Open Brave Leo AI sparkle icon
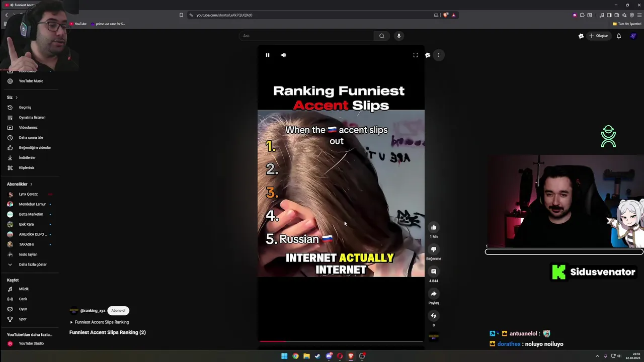This screenshot has width=644, height=362. (x=624, y=15)
